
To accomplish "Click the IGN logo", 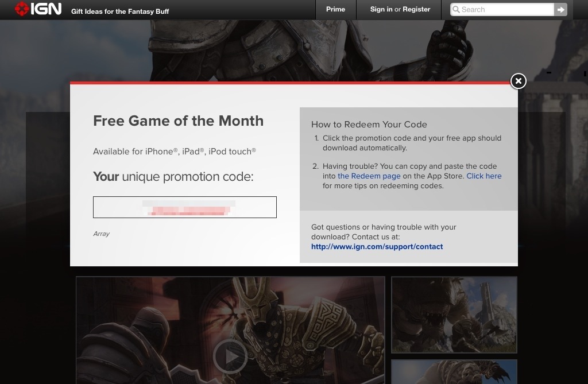I will coord(37,10).
